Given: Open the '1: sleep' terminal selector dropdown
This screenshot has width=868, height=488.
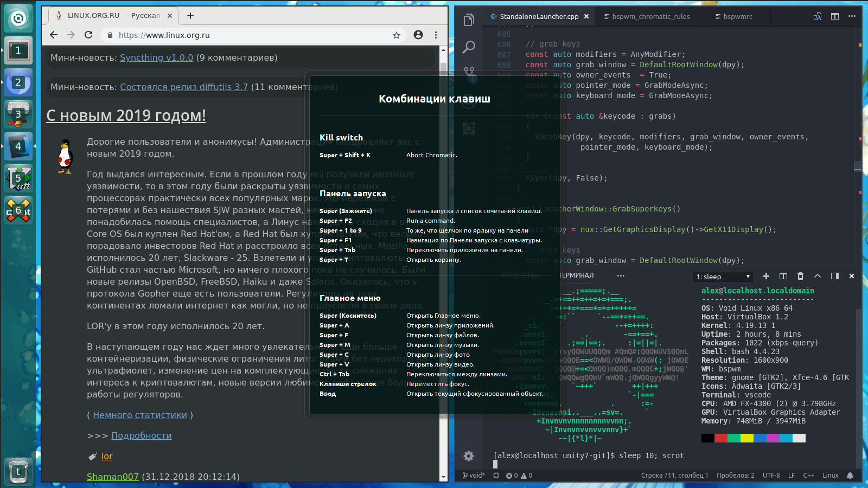Looking at the screenshot, I should [723, 277].
